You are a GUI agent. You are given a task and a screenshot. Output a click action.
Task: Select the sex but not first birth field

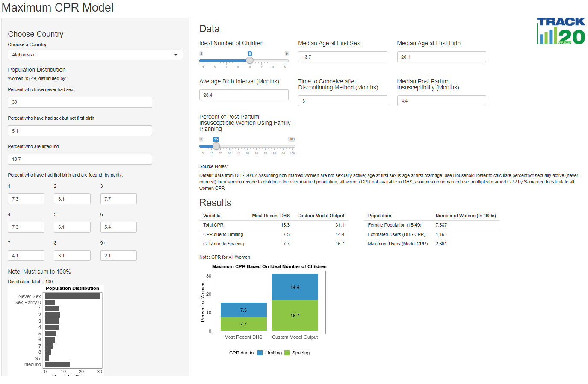80,131
